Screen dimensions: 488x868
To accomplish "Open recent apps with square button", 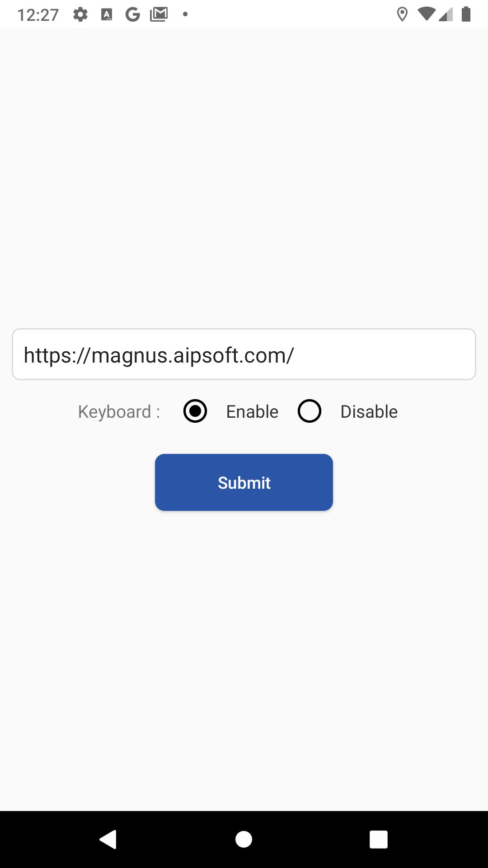I will 379,840.
